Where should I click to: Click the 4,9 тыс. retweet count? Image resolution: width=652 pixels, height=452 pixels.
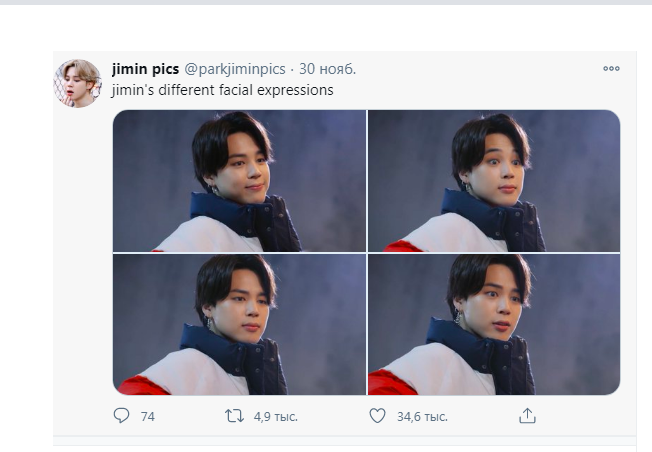[x=276, y=417]
